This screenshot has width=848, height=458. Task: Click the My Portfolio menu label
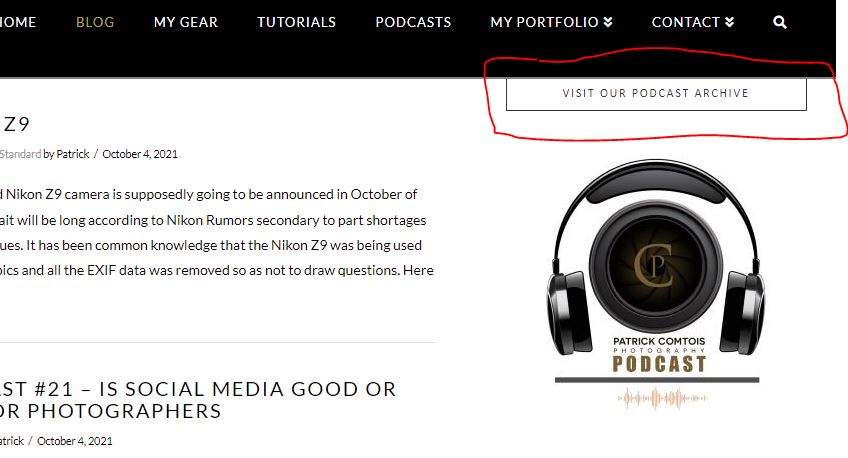(545, 22)
